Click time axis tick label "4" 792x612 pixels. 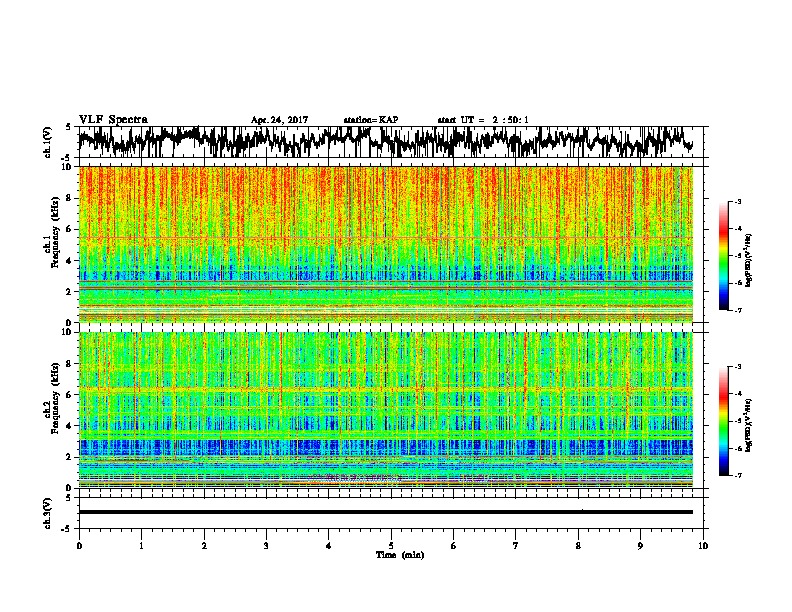pyautogui.click(x=329, y=546)
